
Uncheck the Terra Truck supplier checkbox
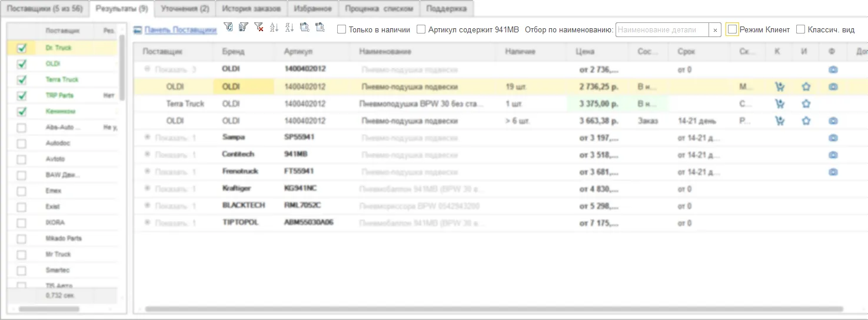click(22, 80)
